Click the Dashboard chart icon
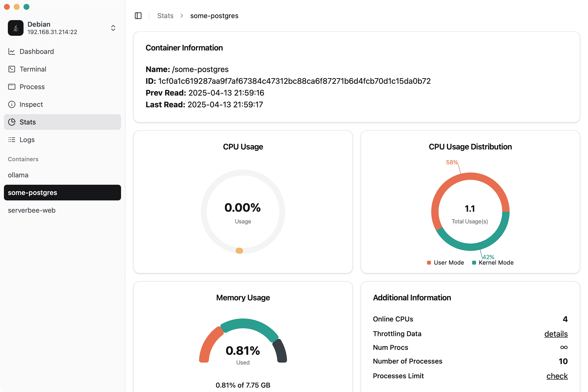 [x=12, y=51]
